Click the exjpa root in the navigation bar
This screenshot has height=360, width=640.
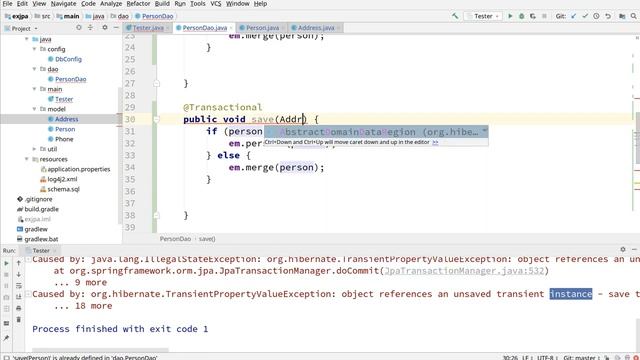coord(17,16)
